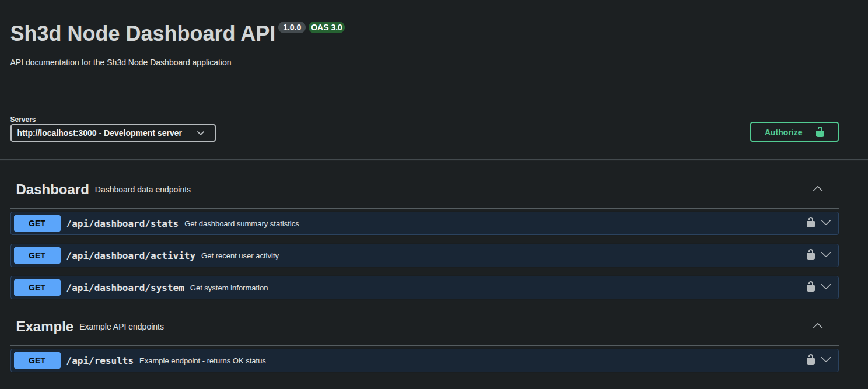868x389 pixels.
Task: Click the /api/dashboard/activity path text
Action: (x=131, y=255)
